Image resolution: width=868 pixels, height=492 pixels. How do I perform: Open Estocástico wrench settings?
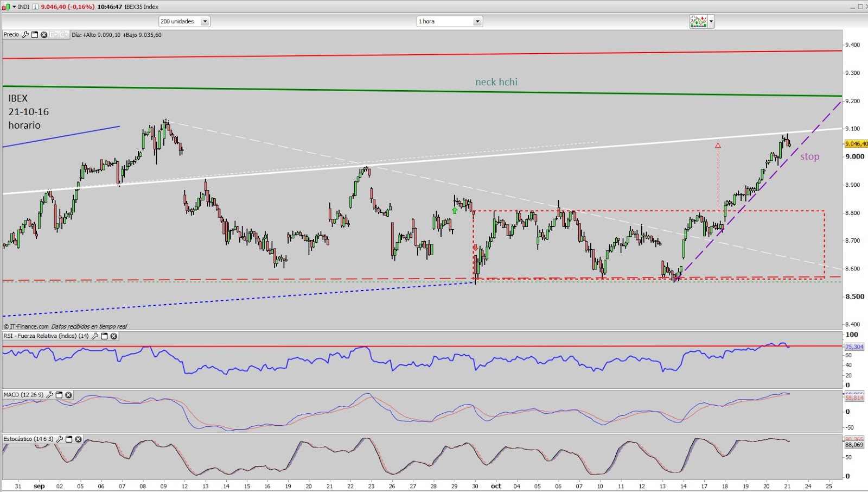[60, 439]
